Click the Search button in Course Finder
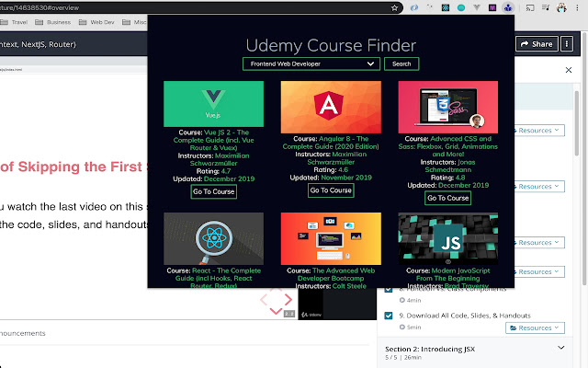This screenshot has height=368, width=588. 401,63
